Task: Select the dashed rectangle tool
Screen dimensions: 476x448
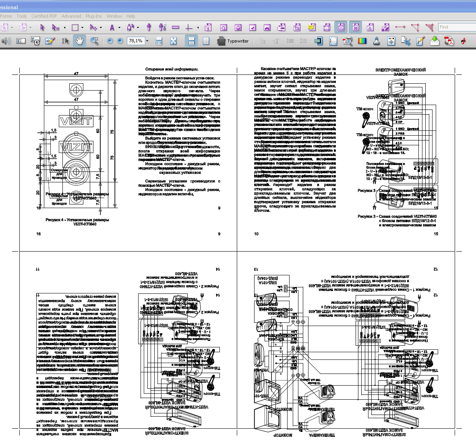Action: [75, 28]
